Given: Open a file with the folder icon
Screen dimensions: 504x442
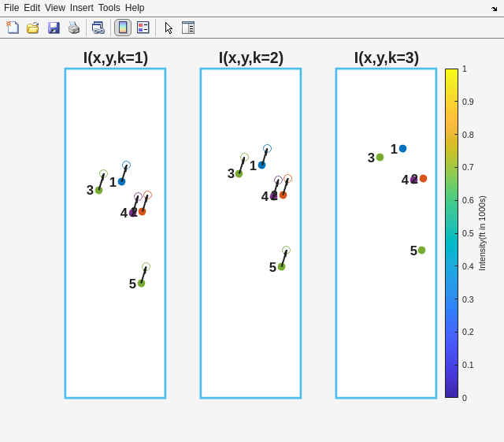Looking at the screenshot, I should pyautogui.click(x=33, y=28).
